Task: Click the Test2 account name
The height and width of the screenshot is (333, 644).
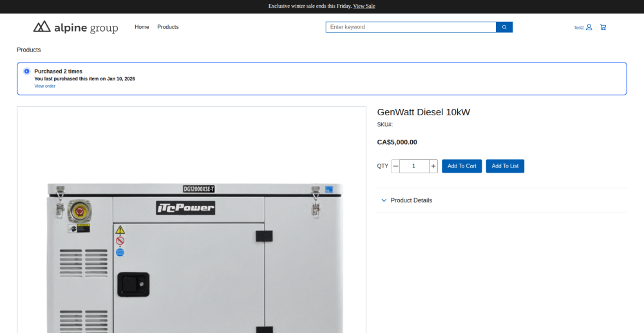Action: (x=578, y=28)
